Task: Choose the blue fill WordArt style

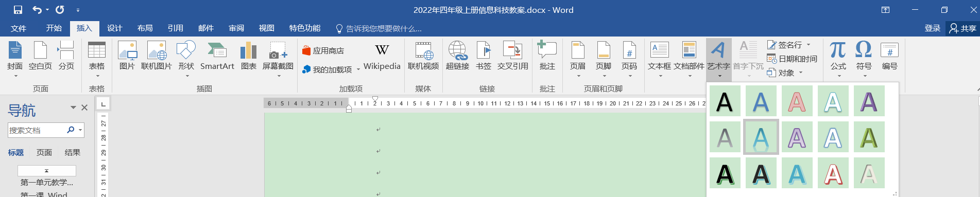Action: tap(761, 101)
